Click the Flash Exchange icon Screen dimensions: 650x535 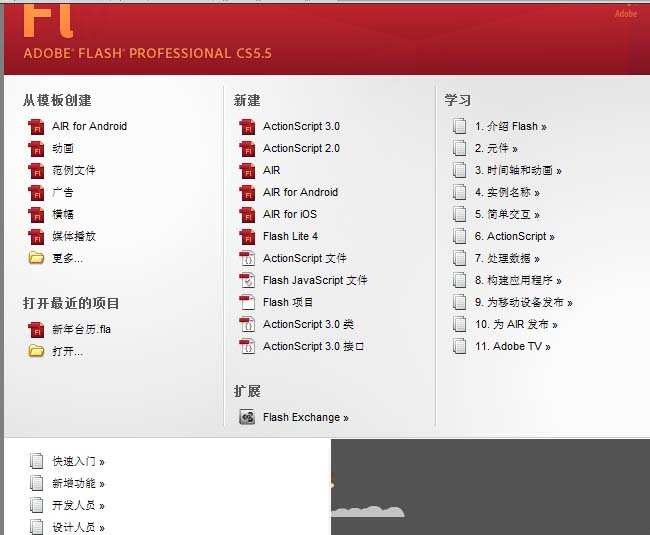tap(247, 417)
